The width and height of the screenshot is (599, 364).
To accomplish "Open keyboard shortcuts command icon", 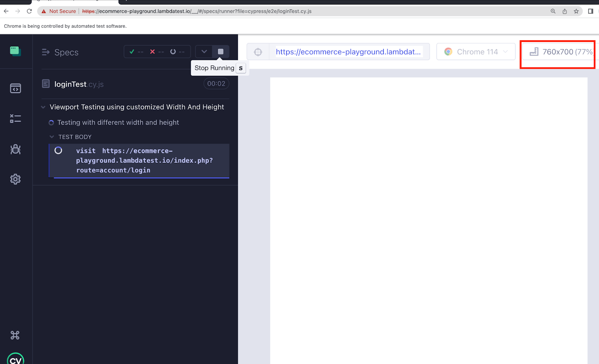I will pos(15,335).
